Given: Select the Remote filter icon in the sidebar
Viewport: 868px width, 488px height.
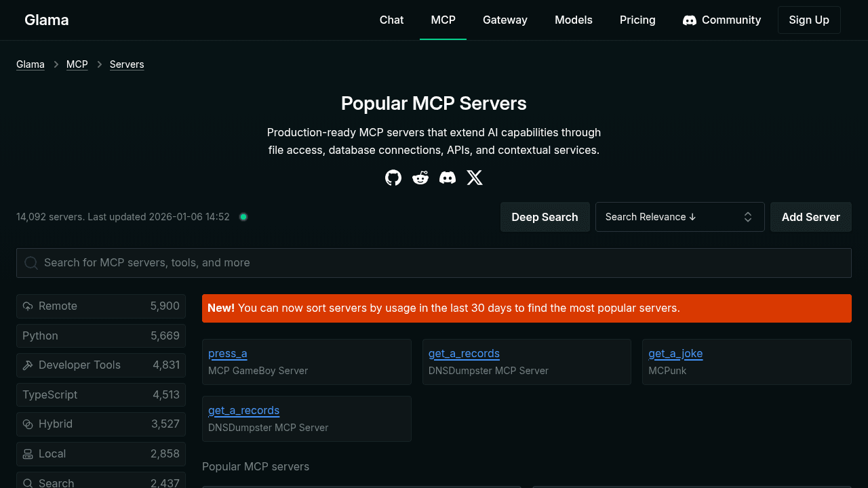Looking at the screenshot, I should click(x=28, y=306).
